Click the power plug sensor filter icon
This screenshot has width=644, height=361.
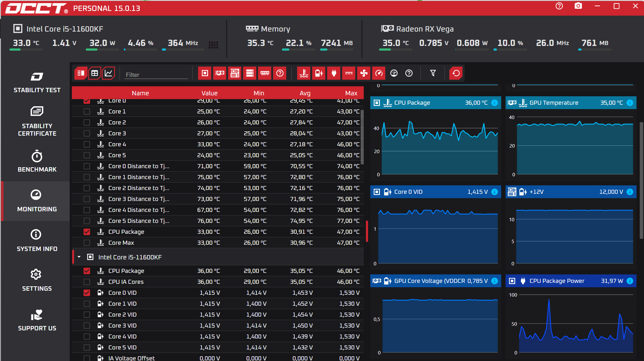pyautogui.click(x=334, y=73)
